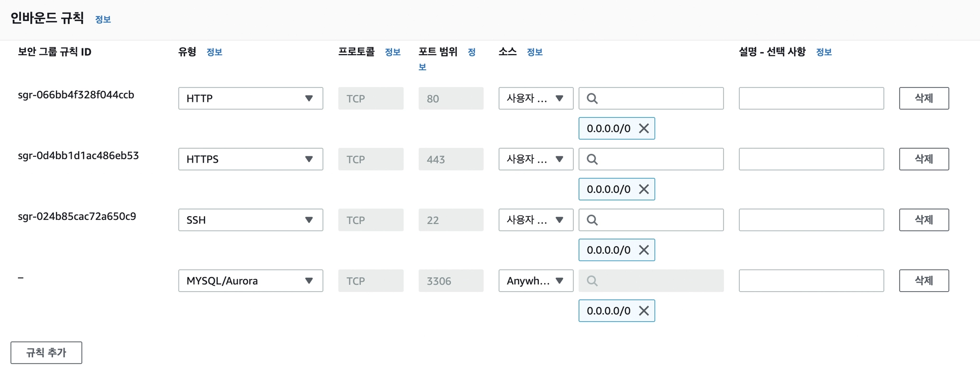Open 정보 link beside 프로토콜 column header
This screenshot has width=980, height=373.
tap(392, 52)
